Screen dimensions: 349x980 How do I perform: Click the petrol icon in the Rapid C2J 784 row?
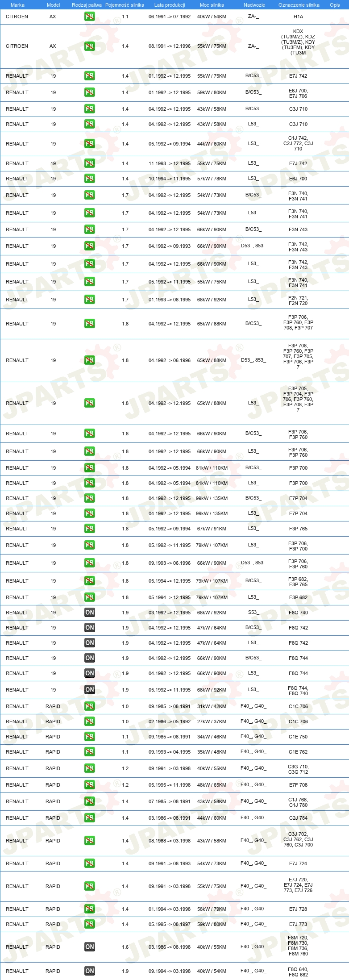click(89, 818)
